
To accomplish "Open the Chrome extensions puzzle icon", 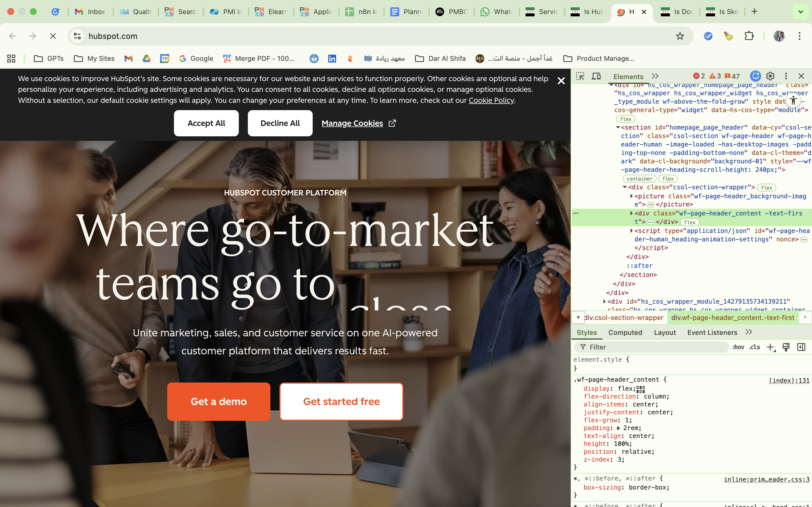I will [749, 36].
